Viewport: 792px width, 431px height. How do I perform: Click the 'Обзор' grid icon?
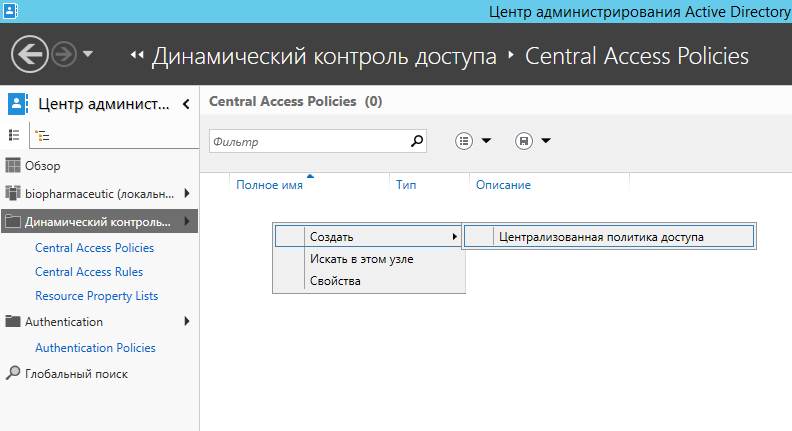[13, 165]
